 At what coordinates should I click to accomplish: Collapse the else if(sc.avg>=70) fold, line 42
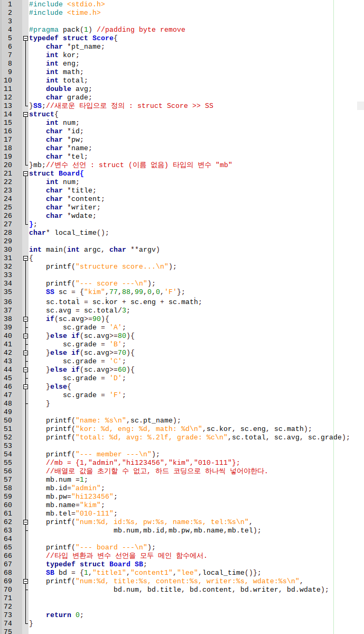(x=25, y=353)
